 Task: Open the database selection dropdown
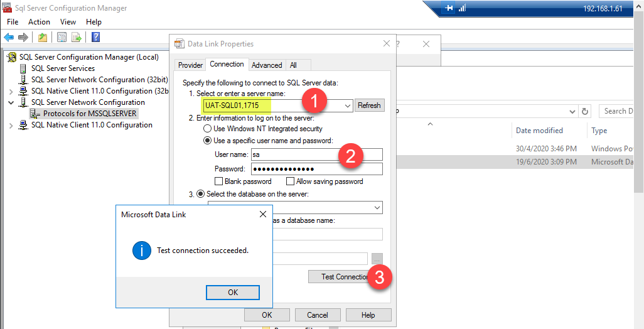tap(377, 208)
